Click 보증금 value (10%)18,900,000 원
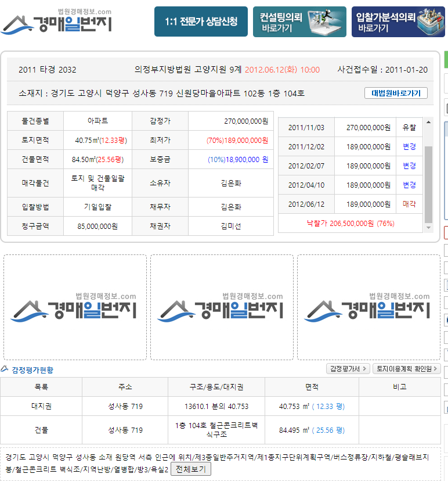The width and height of the screenshot is (448, 481). pos(238,160)
